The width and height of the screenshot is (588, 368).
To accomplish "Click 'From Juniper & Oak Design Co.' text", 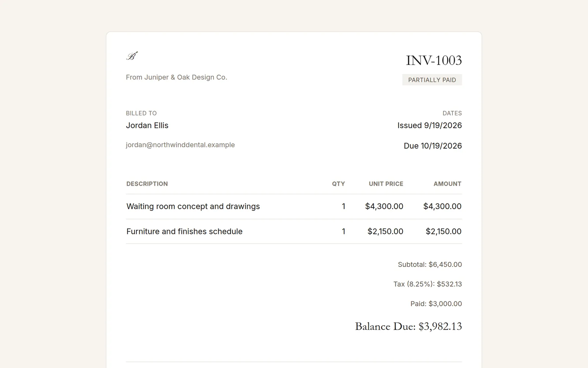I will tap(176, 77).
